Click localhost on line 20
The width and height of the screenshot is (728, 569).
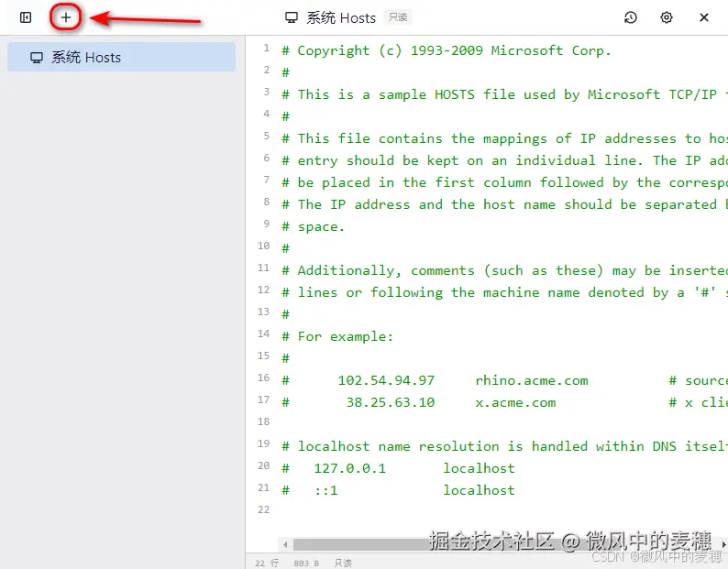(x=479, y=468)
